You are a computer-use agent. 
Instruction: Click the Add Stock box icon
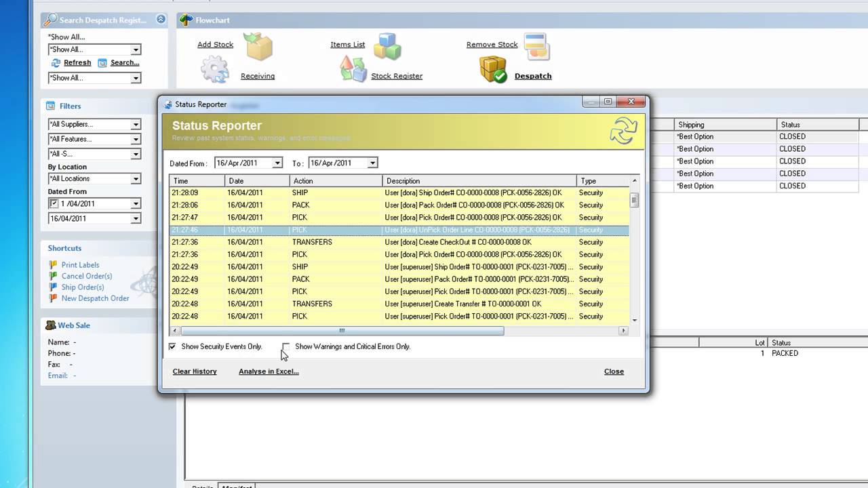point(258,46)
